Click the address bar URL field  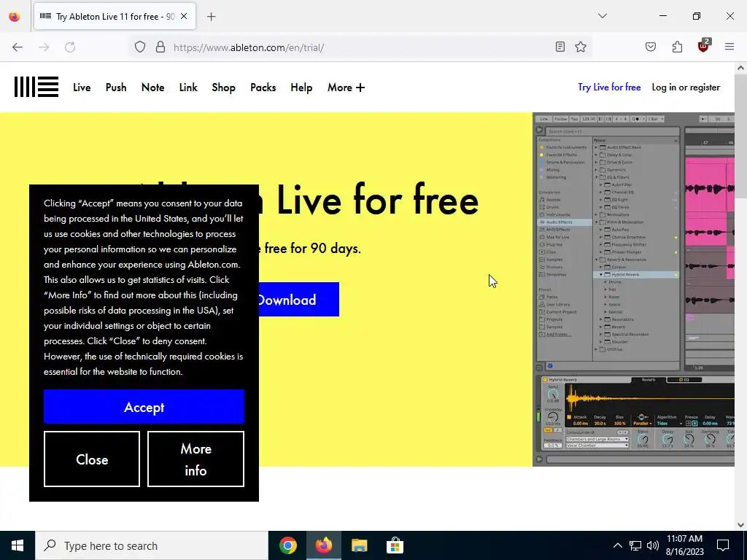click(x=362, y=47)
